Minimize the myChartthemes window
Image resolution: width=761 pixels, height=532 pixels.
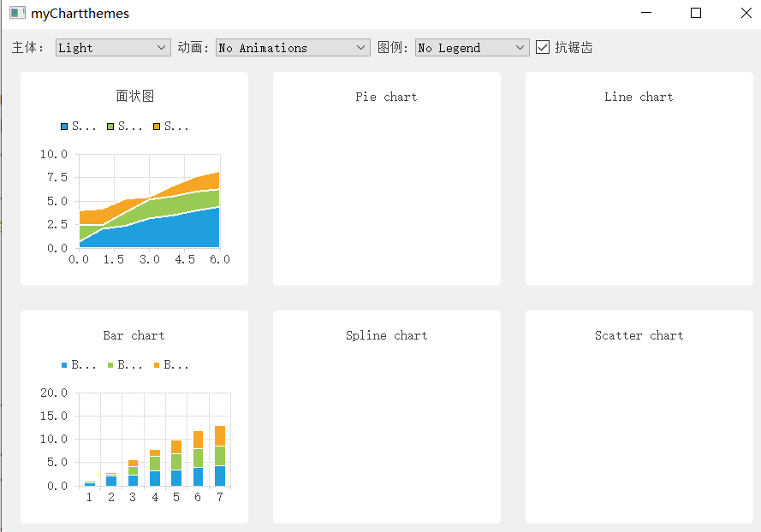pyautogui.click(x=647, y=13)
